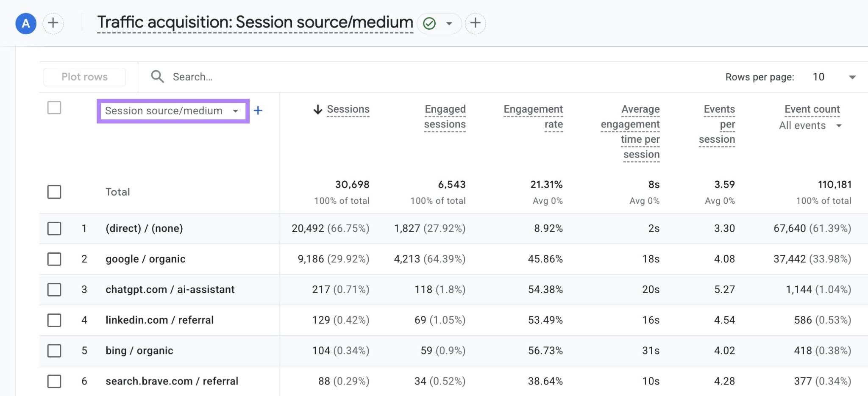Click the total event count 110,181
Screen dimensions: 868x396
click(835, 185)
